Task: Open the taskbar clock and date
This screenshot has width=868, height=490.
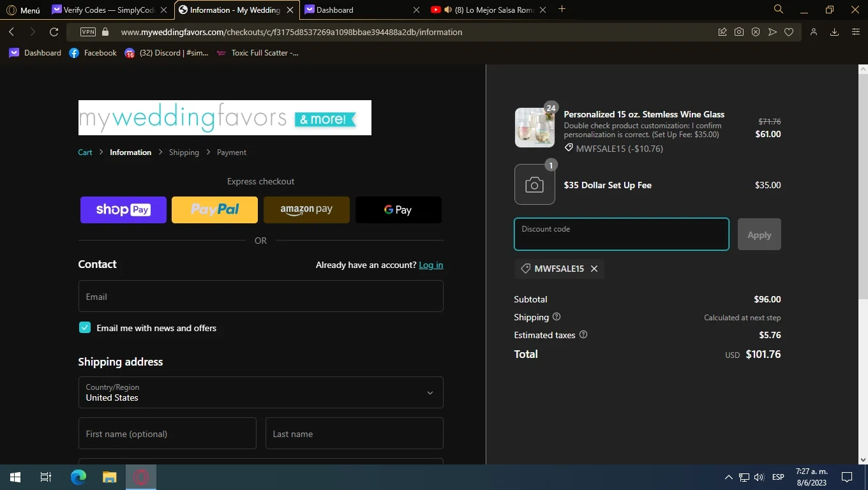Action: pos(811,477)
